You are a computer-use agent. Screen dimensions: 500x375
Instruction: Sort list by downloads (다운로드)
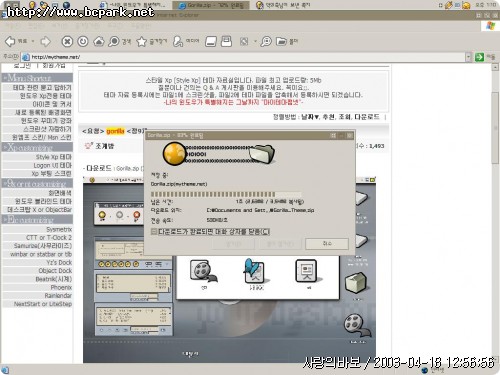(367, 117)
